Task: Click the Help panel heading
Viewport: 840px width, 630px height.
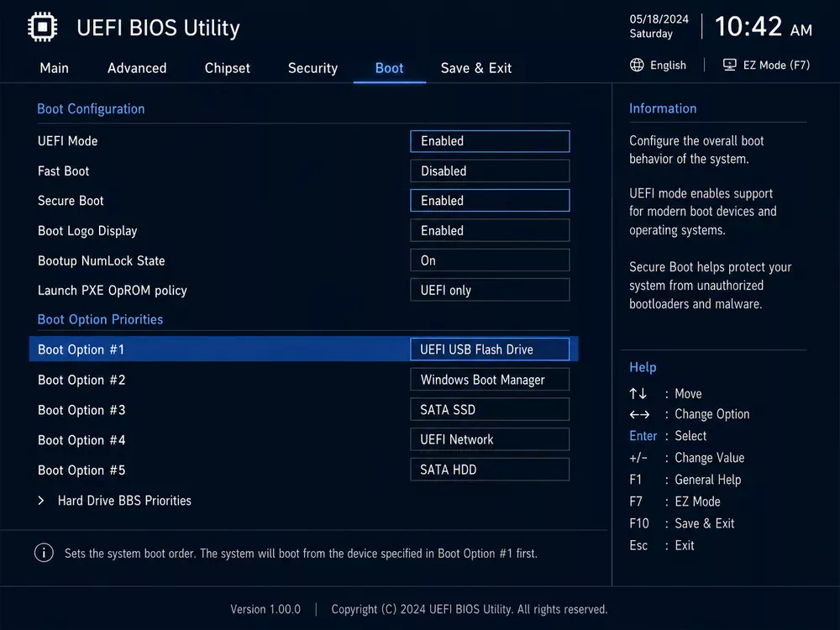Action: (x=643, y=367)
